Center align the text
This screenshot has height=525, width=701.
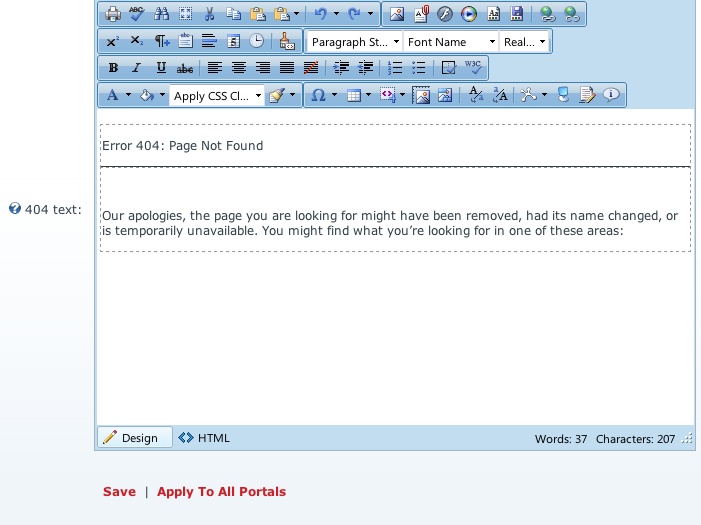[239, 68]
